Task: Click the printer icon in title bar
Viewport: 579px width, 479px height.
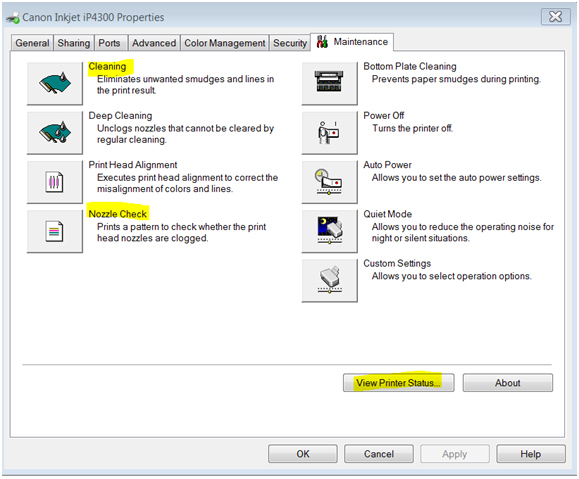Action: tap(13, 18)
